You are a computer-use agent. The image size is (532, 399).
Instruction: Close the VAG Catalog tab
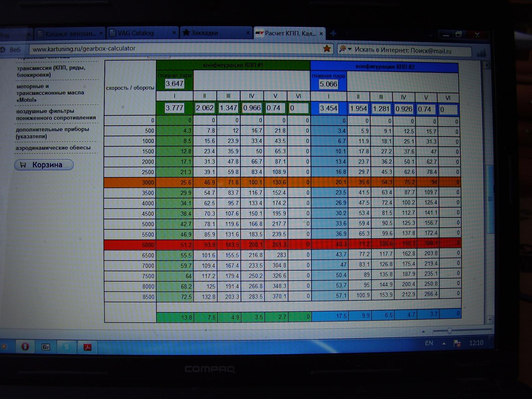pos(174,33)
